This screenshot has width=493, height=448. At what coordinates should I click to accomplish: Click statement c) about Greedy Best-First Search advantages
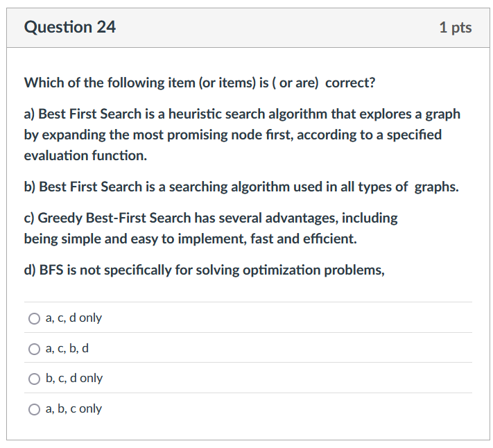(x=211, y=228)
